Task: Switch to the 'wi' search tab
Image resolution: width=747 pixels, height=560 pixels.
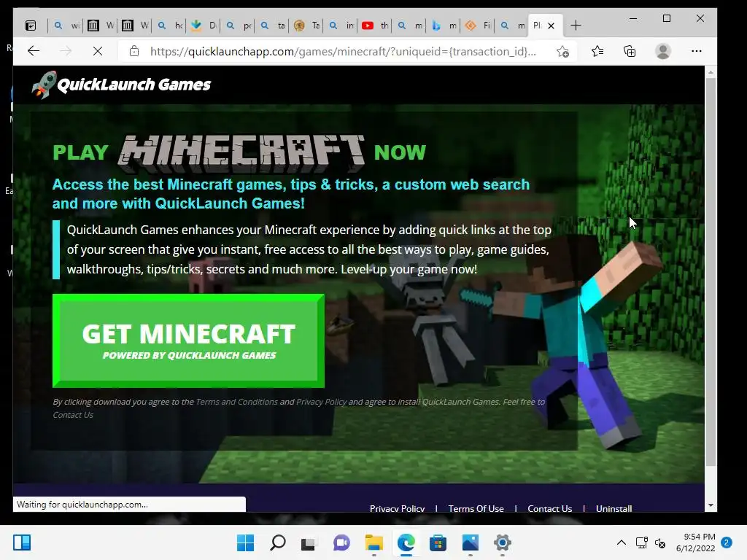Action: pyautogui.click(x=66, y=26)
